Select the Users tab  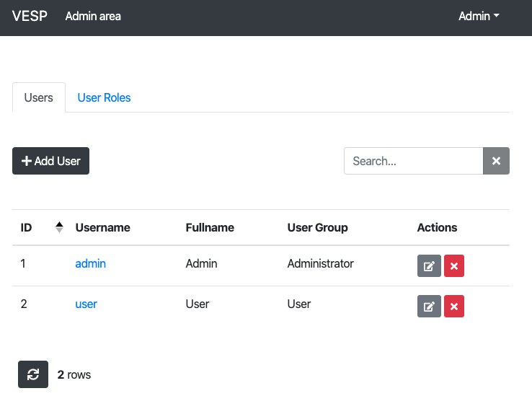[39, 98]
